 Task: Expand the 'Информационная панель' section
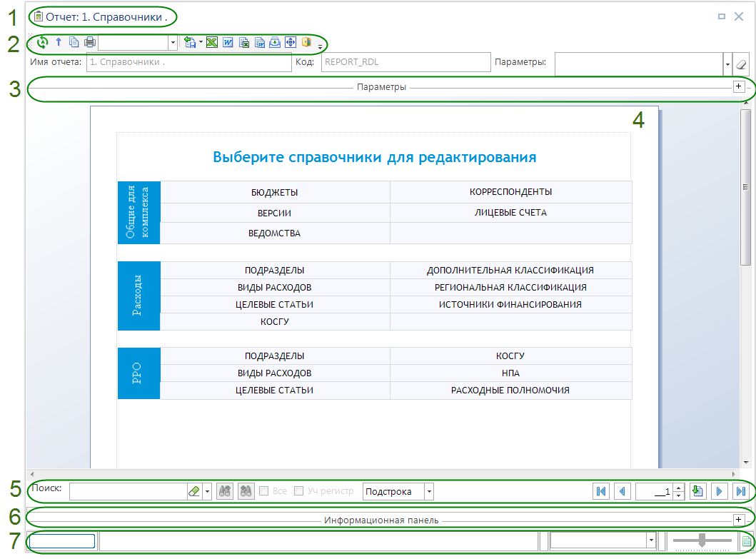pyautogui.click(x=739, y=520)
